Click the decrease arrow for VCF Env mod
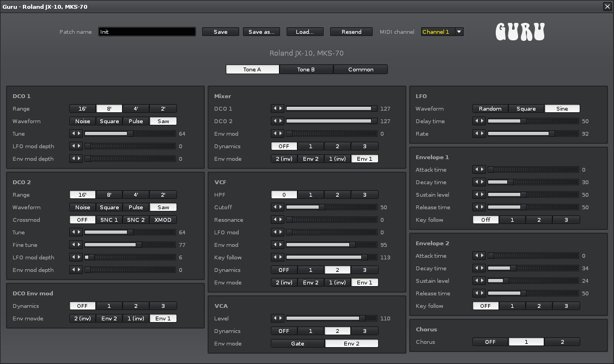614x364 pixels. click(x=275, y=245)
